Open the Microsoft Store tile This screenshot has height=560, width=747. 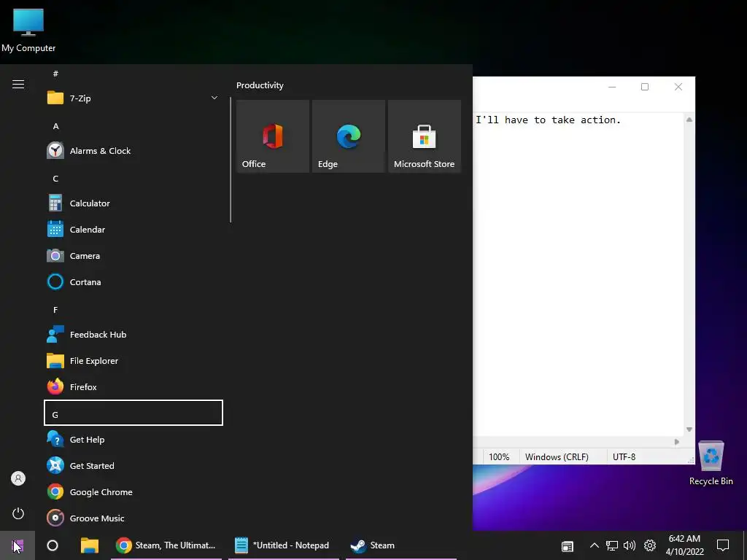coord(425,136)
